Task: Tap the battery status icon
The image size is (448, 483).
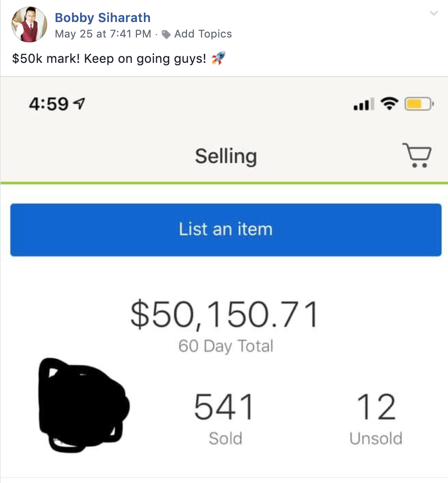Action: [419, 104]
